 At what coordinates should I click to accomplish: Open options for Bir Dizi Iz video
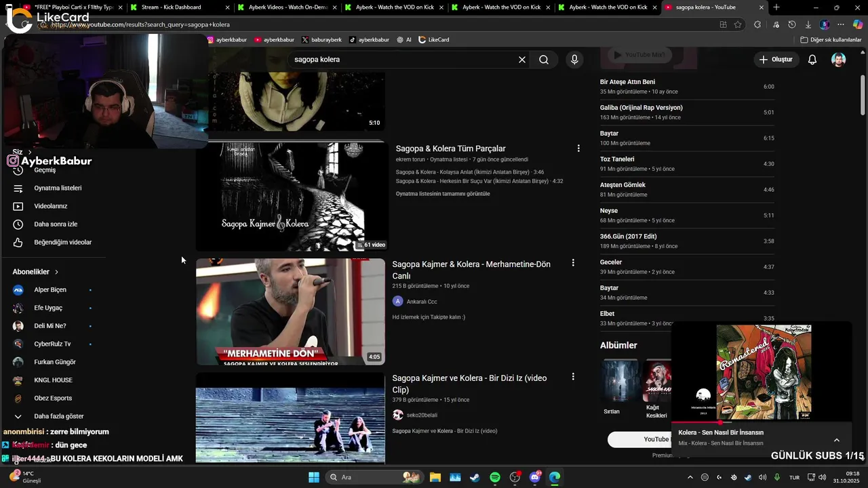(x=573, y=377)
